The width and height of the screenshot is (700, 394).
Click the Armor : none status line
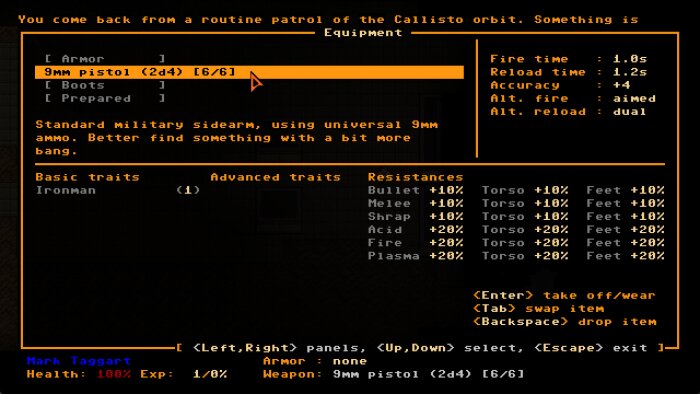coord(315,361)
